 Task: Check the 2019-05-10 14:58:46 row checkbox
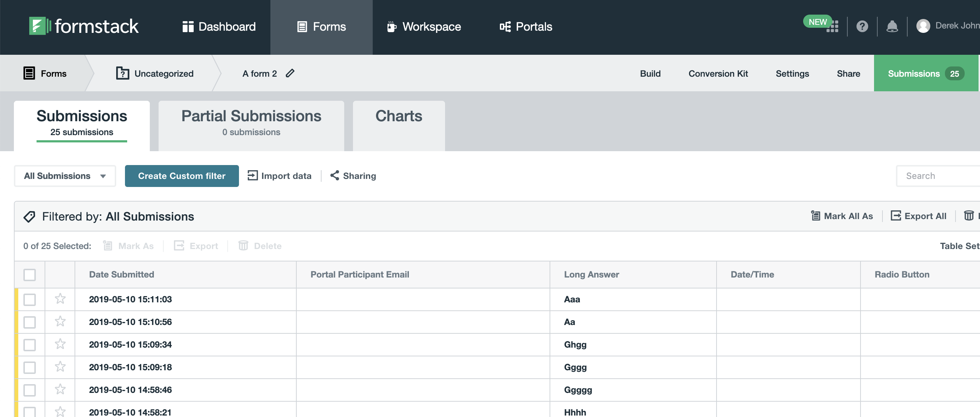coord(30,390)
